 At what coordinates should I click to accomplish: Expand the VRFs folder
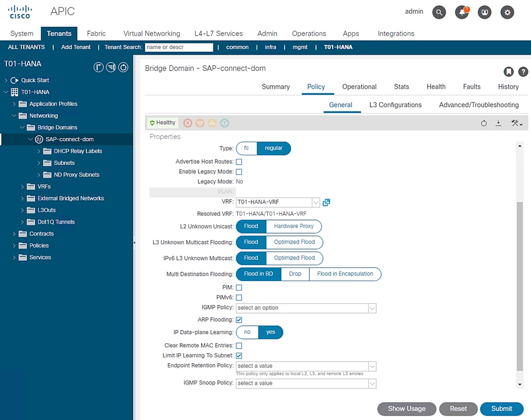pos(22,187)
